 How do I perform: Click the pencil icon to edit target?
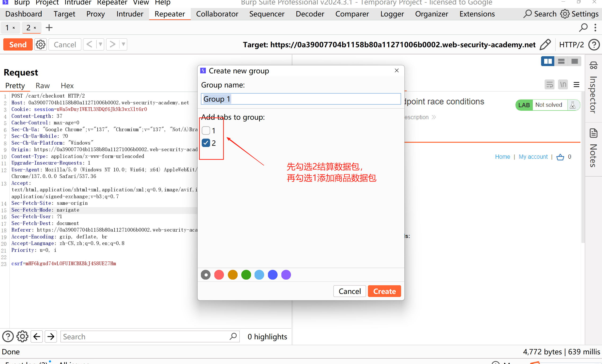[545, 45]
